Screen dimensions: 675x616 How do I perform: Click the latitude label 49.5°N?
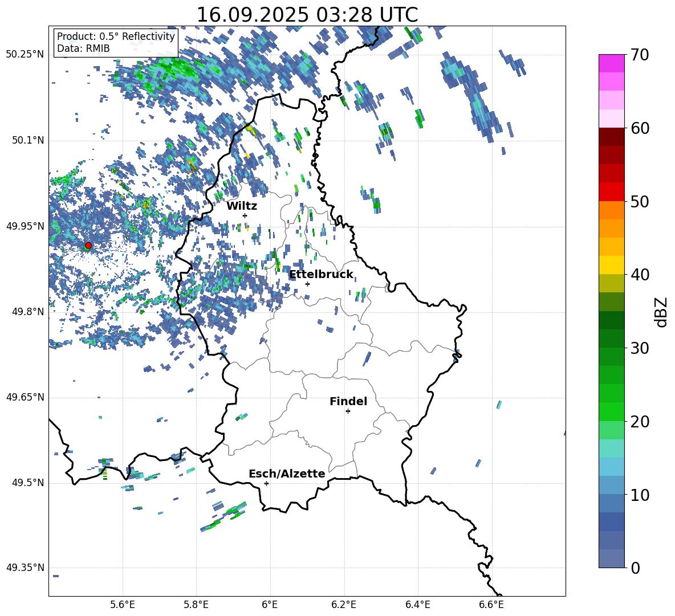click(27, 483)
